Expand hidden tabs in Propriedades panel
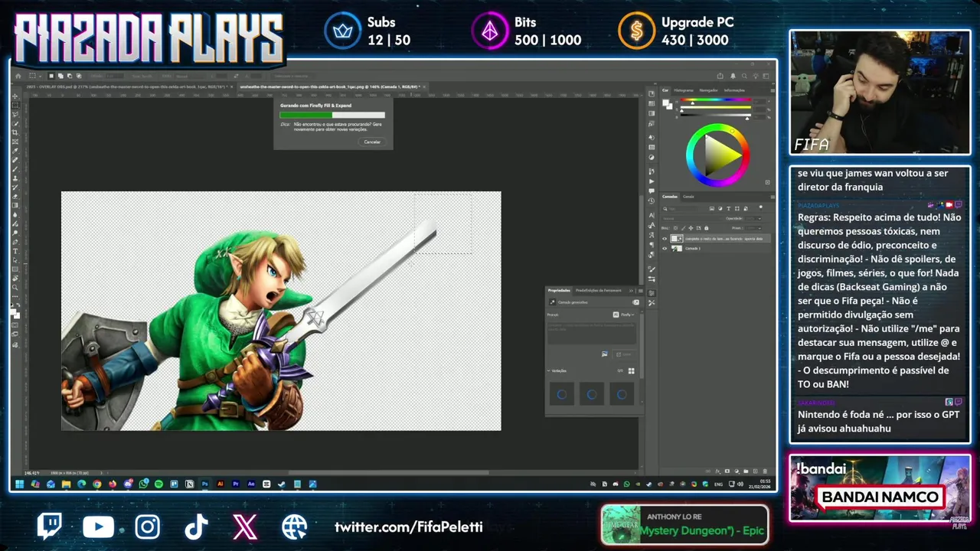 (x=631, y=291)
